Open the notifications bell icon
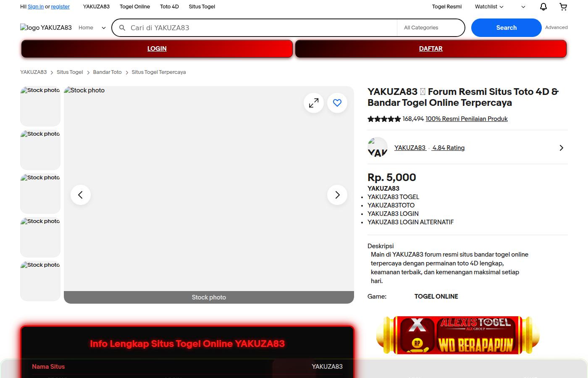This screenshot has width=588, height=378. 543,7
